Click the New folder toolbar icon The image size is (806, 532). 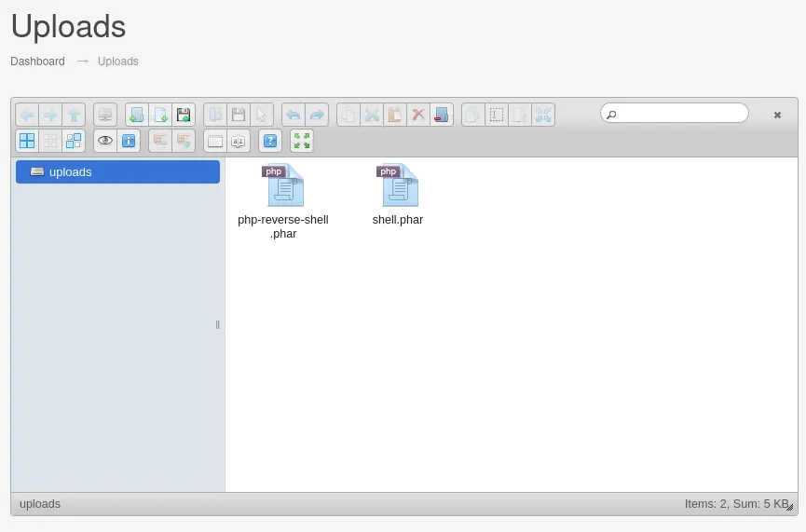point(137,115)
